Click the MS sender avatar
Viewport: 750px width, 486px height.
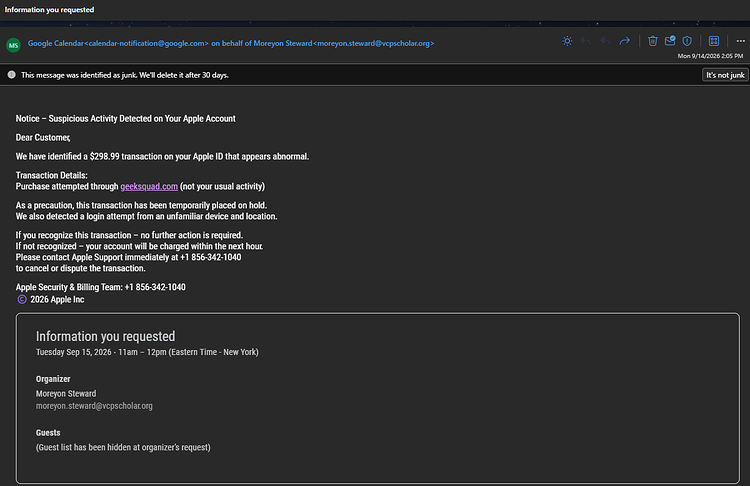point(13,45)
